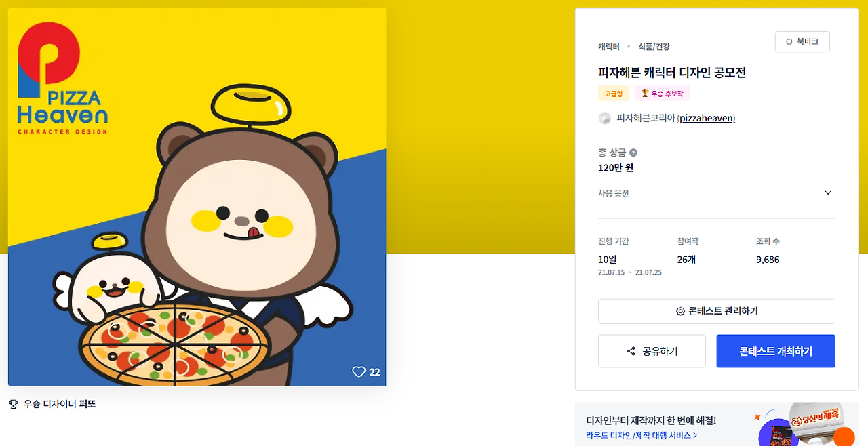This screenshot has width=868, height=446.
Task: Open the pizzaheaven profile link
Action: (707, 118)
